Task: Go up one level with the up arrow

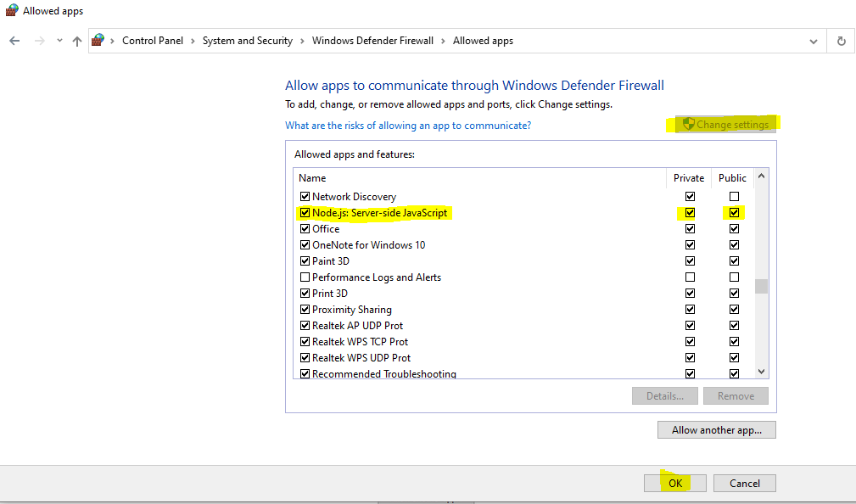Action: 77,41
